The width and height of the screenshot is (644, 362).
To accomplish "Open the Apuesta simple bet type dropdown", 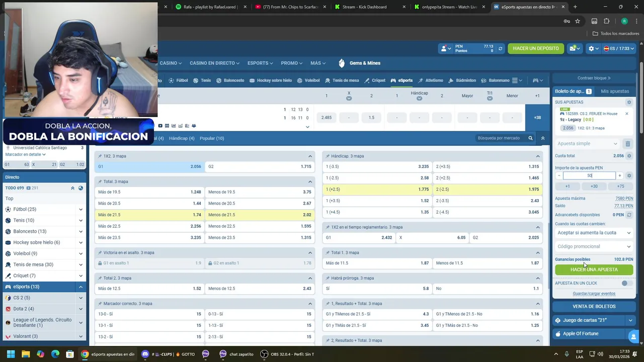I will coord(587,144).
